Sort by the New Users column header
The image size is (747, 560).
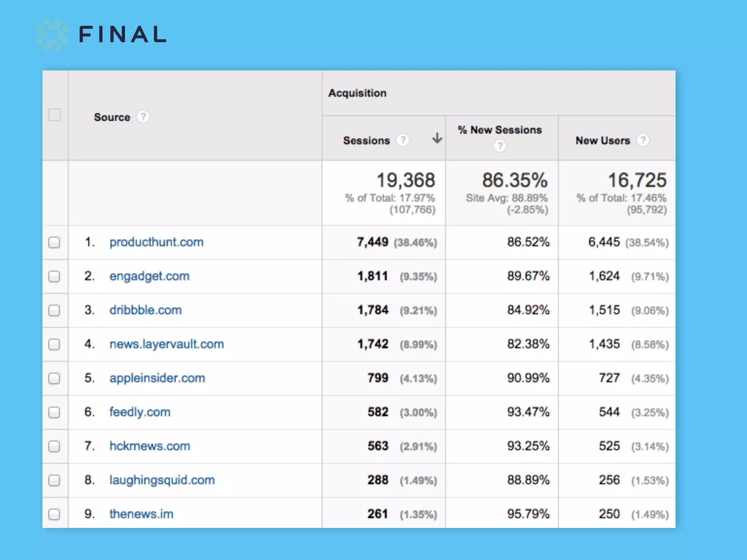click(x=603, y=140)
